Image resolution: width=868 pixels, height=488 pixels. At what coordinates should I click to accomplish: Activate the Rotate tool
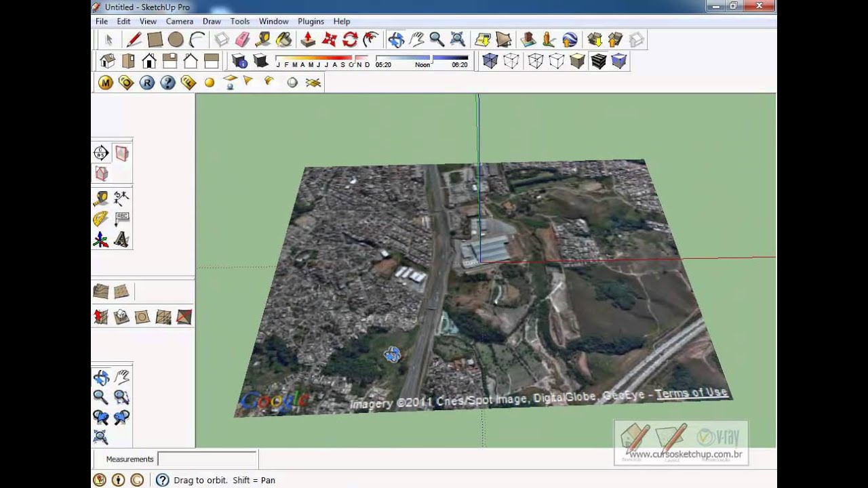point(350,40)
